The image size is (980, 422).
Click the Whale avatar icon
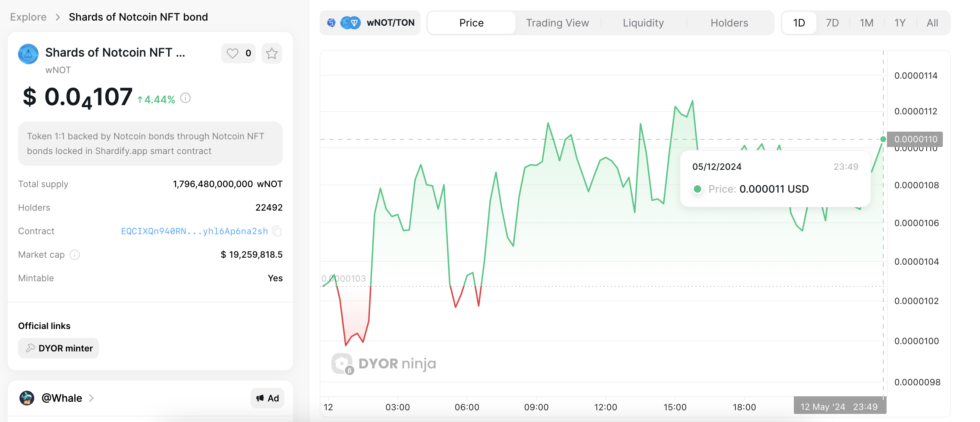pyautogui.click(x=26, y=398)
